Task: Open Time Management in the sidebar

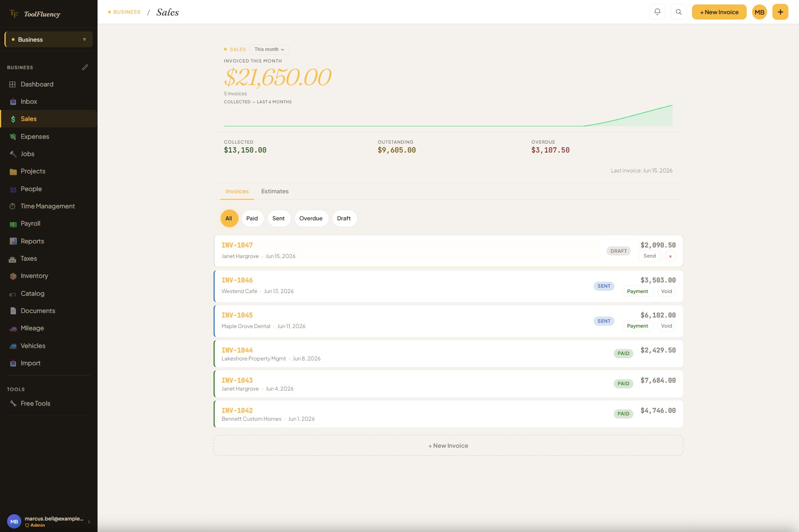Action: point(49,206)
